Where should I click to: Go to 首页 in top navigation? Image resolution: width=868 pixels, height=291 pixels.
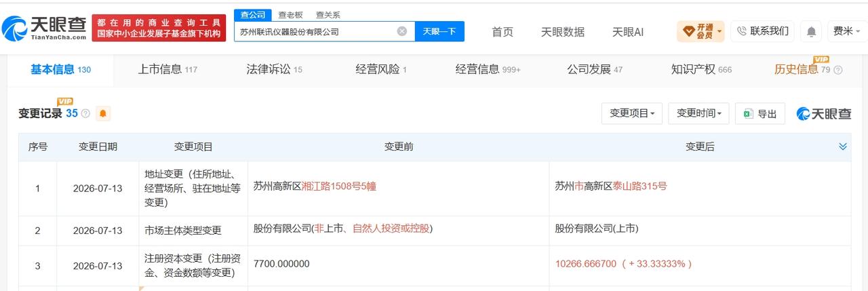pos(502,32)
